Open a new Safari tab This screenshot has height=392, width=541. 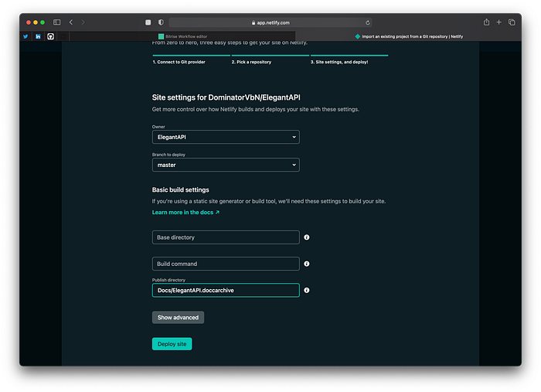pos(499,22)
